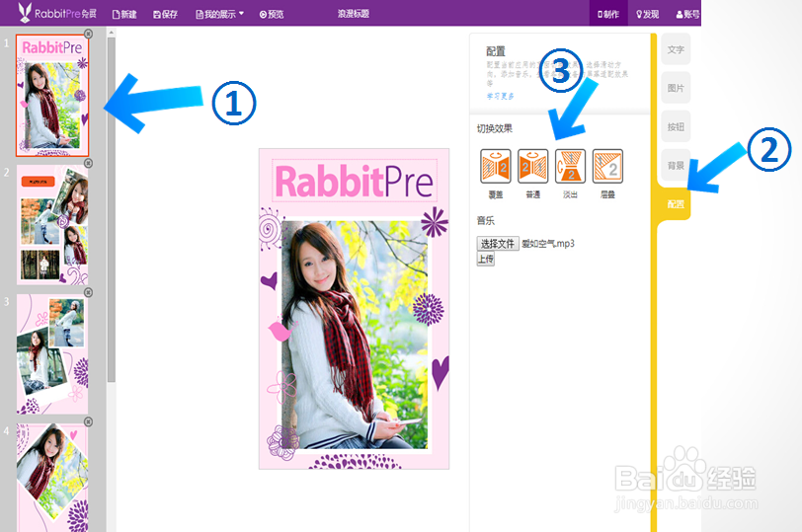Delete slide 1 using its close icon

point(89,34)
